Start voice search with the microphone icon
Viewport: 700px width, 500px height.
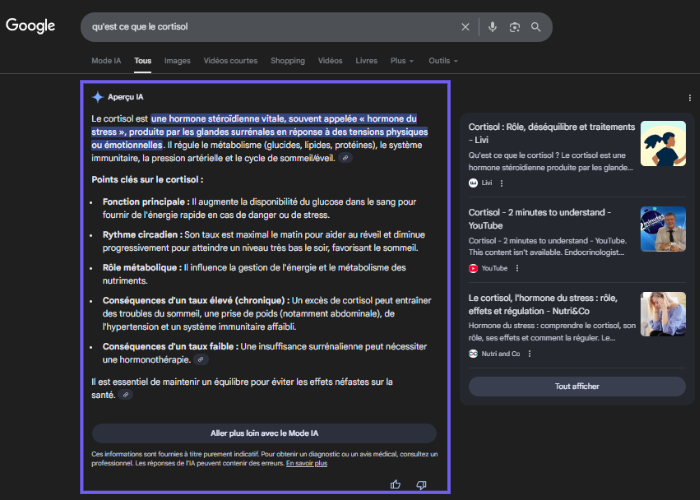[492, 27]
